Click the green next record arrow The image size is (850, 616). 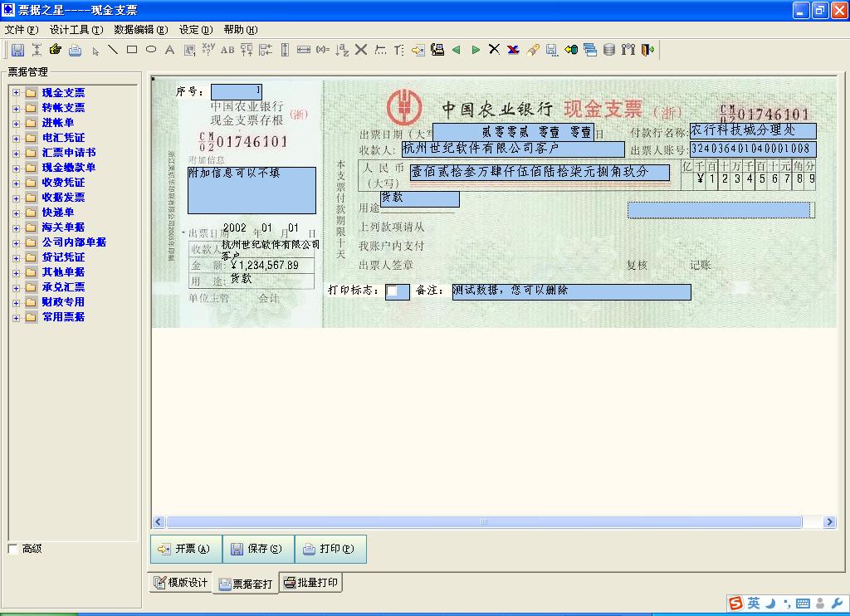click(x=476, y=50)
